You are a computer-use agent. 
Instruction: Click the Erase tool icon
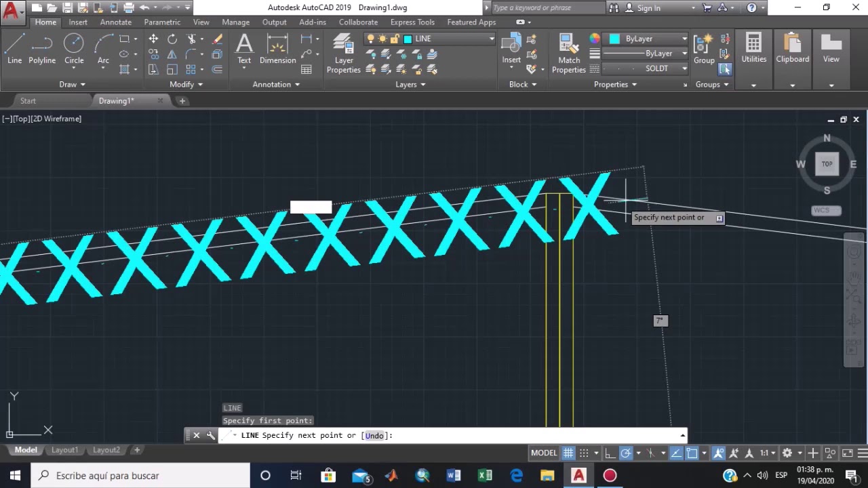point(217,39)
